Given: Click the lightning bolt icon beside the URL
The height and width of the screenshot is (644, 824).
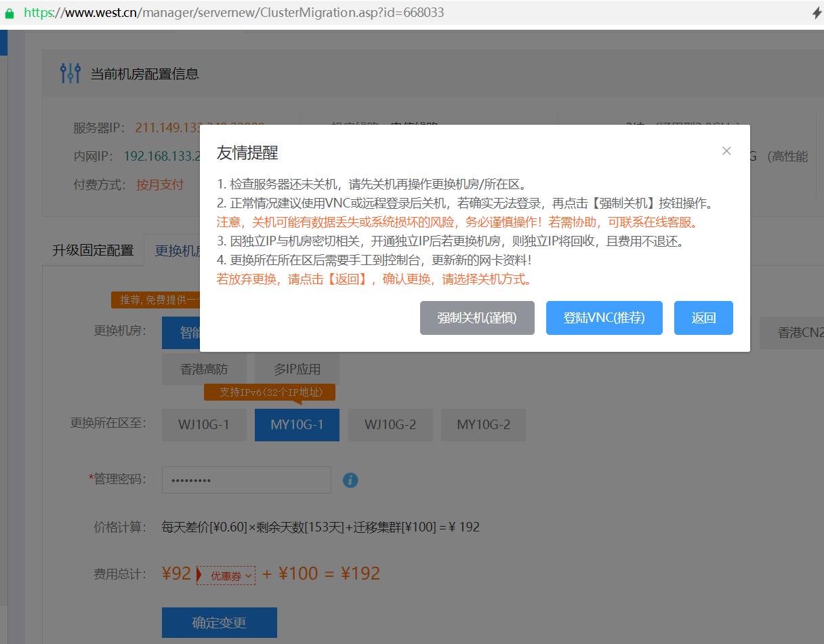Looking at the screenshot, I should click(x=817, y=13).
